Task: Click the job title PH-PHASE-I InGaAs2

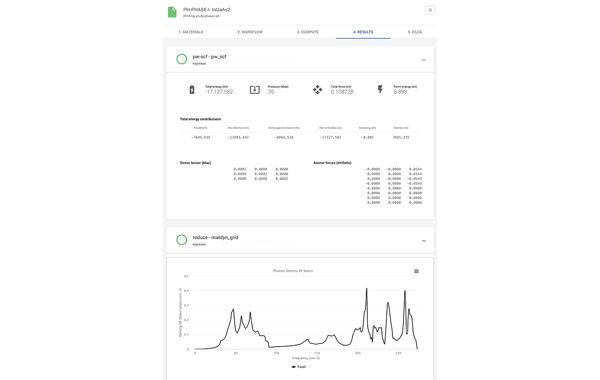Action: [207, 10]
